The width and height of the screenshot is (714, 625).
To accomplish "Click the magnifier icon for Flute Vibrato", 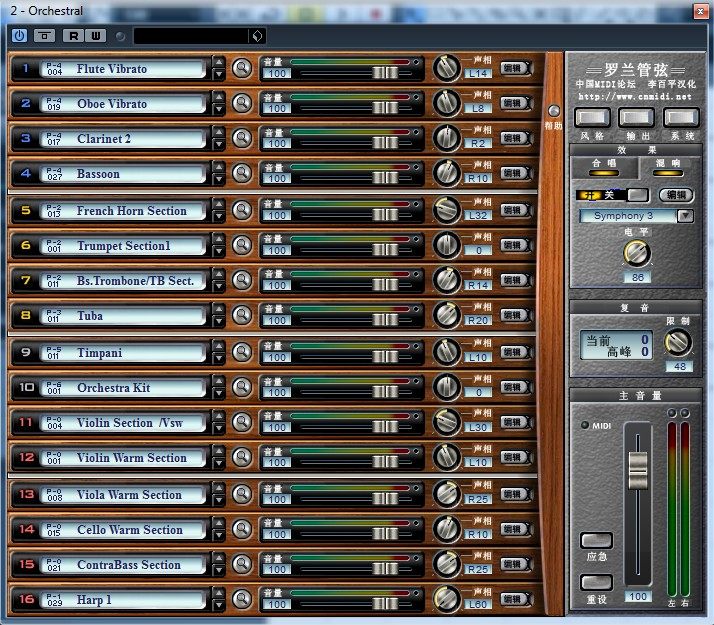I will pos(241,68).
